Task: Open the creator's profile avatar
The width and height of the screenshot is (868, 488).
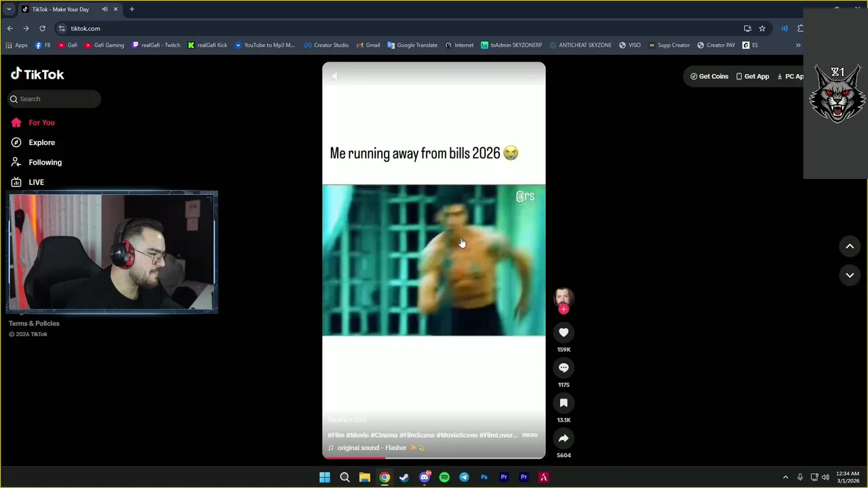Action: pos(564,297)
